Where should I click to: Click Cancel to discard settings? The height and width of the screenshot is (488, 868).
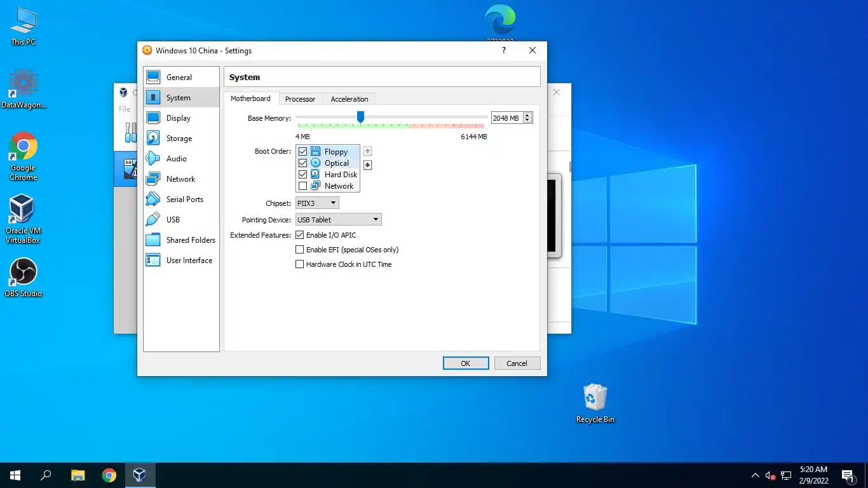(x=517, y=363)
